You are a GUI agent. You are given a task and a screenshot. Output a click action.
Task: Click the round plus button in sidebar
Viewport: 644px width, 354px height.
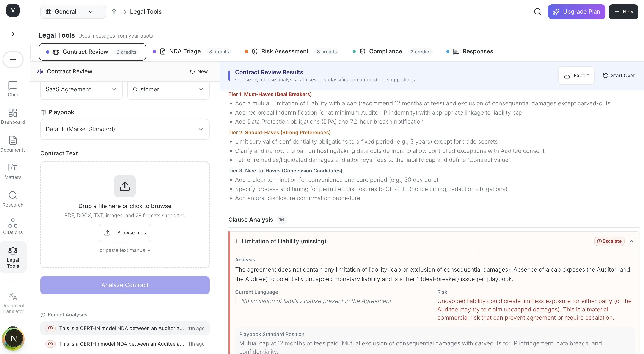13,60
